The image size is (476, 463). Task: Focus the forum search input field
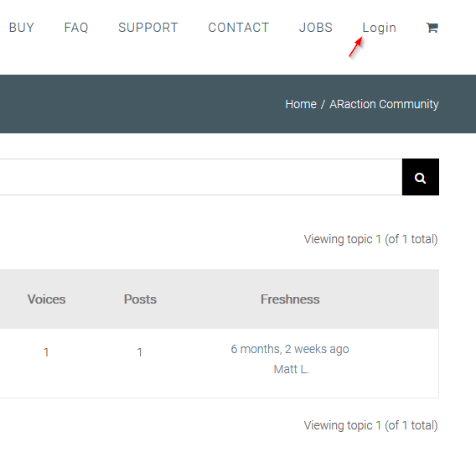pos(201,177)
